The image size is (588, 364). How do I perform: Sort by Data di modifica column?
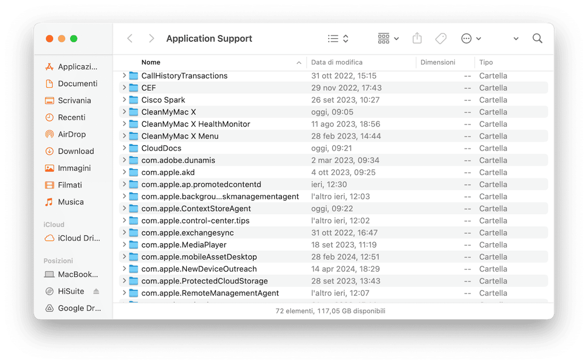337,62
